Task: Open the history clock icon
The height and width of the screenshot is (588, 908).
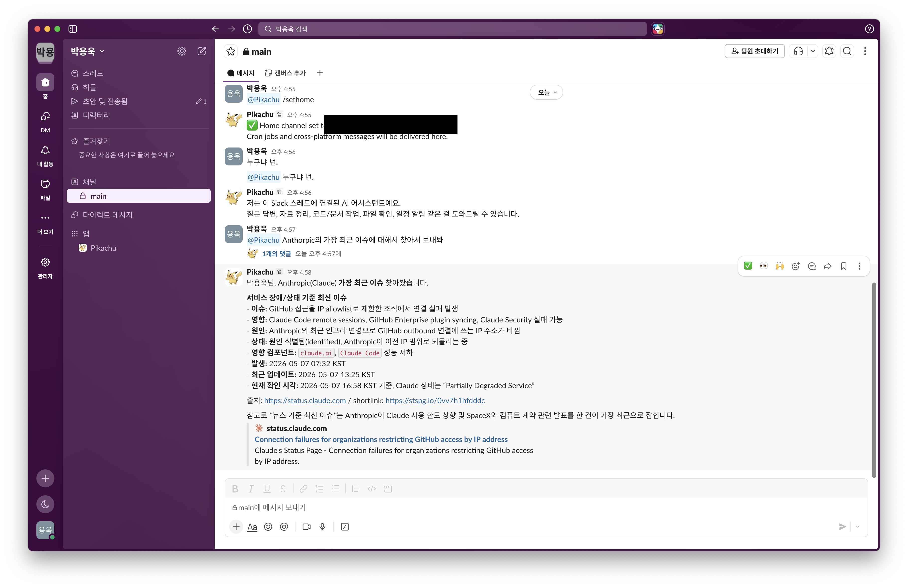Action: tap(248, 29)
